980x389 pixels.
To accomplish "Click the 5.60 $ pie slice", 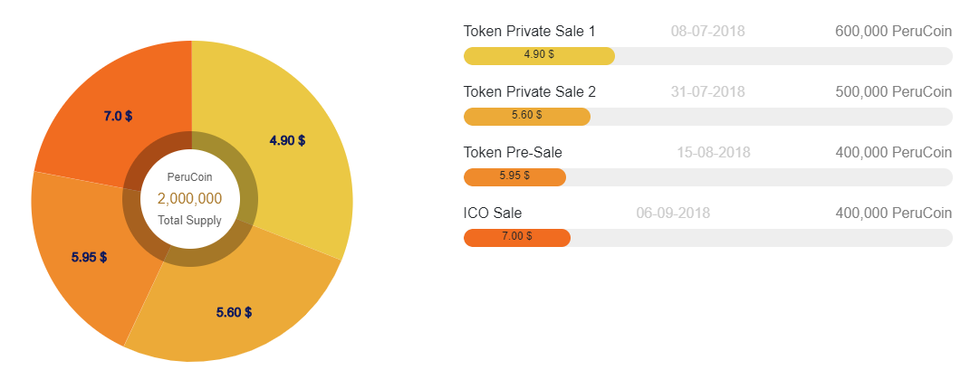I will coord(235,312).
